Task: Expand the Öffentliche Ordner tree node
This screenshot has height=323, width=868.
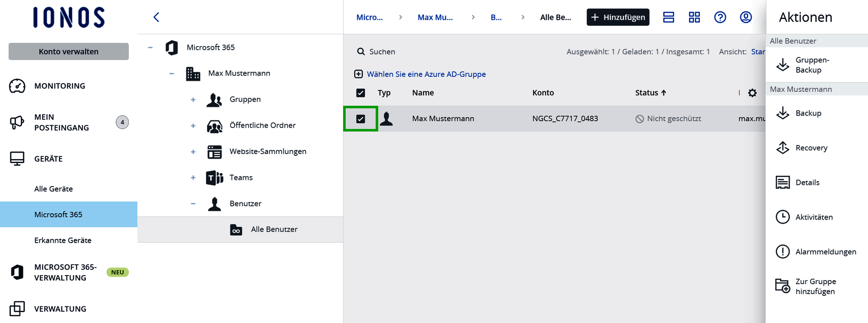Action: tap(193, 126)
